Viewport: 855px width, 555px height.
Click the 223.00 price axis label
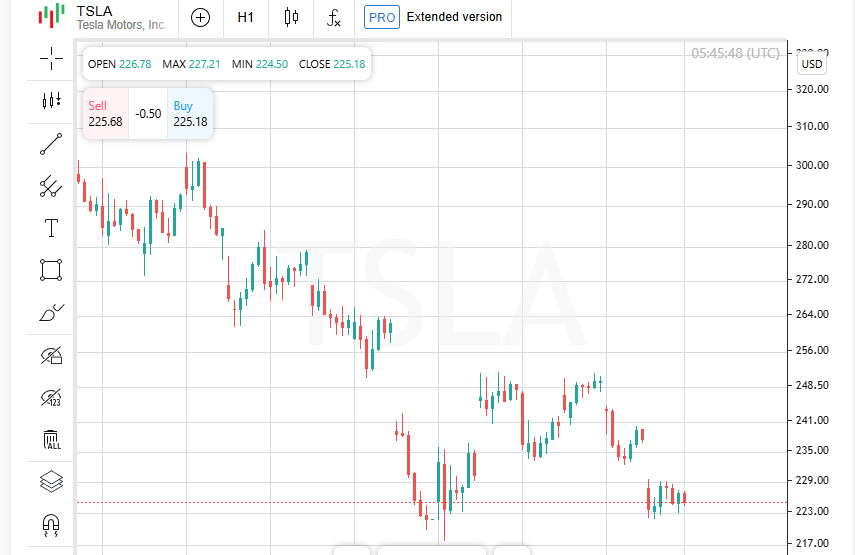point(812,511)
